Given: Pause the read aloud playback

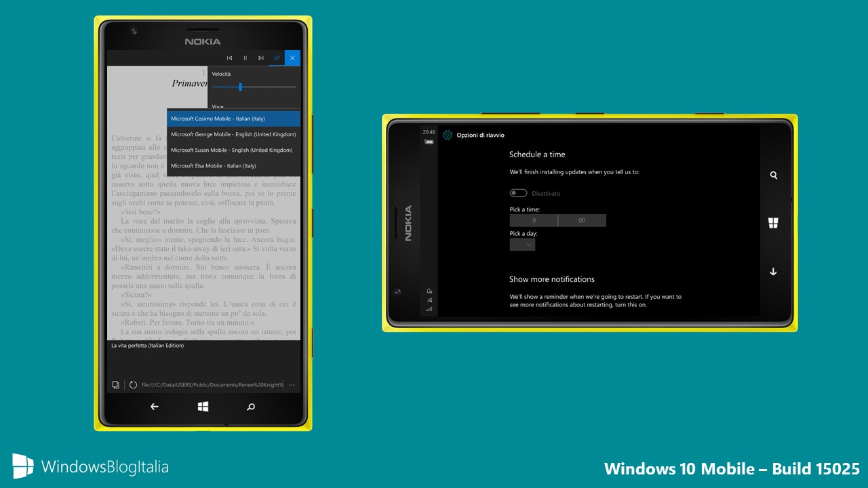Looking at the screenshot, I should point(245,58).
